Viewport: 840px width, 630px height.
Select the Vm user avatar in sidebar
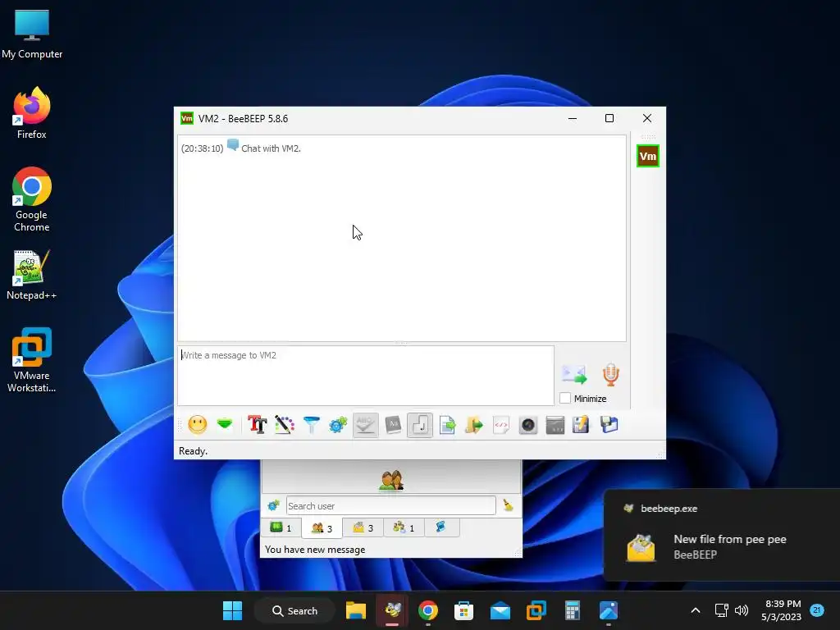click(648, 156)
